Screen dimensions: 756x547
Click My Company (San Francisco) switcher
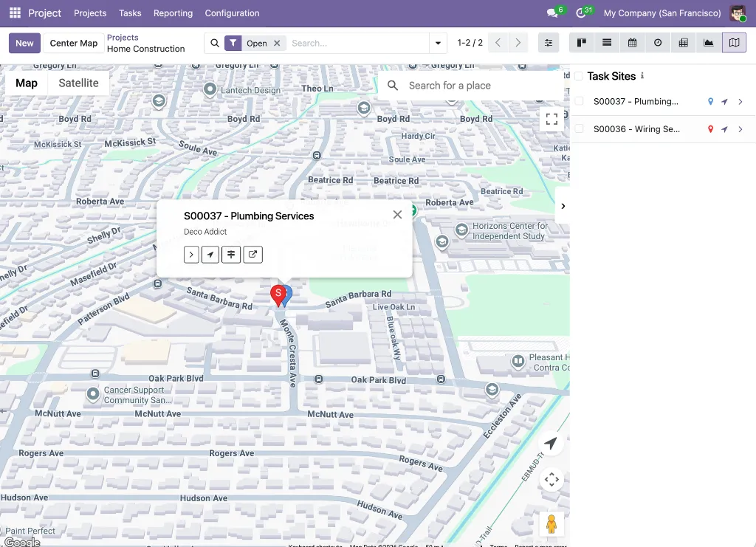[x=662, y=13]
